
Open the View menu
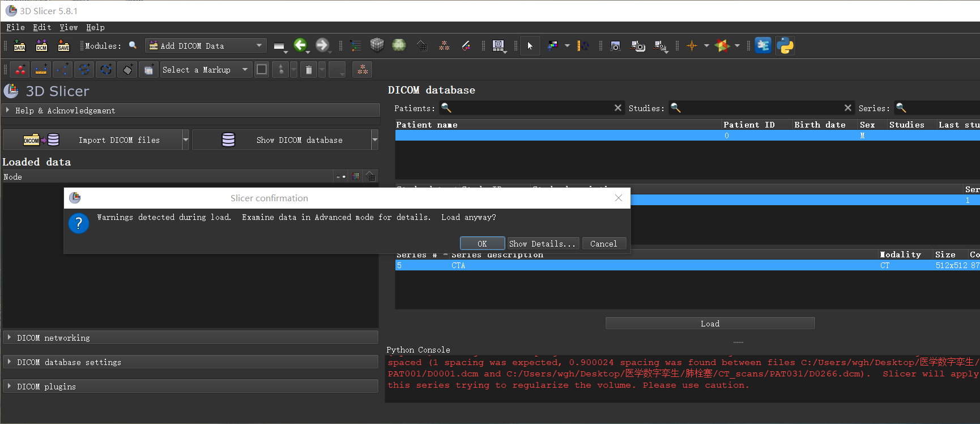69,27
